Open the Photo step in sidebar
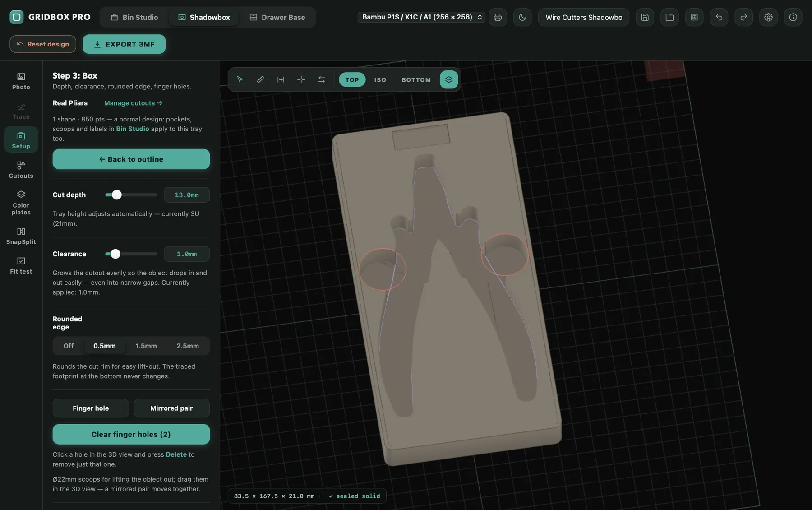 pos(21,81)
